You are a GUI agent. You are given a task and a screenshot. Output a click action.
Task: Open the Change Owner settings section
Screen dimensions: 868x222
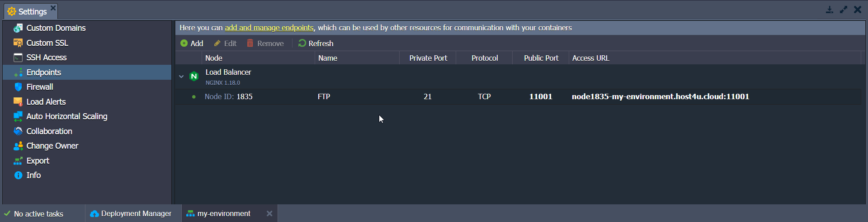tap(52, 146)
